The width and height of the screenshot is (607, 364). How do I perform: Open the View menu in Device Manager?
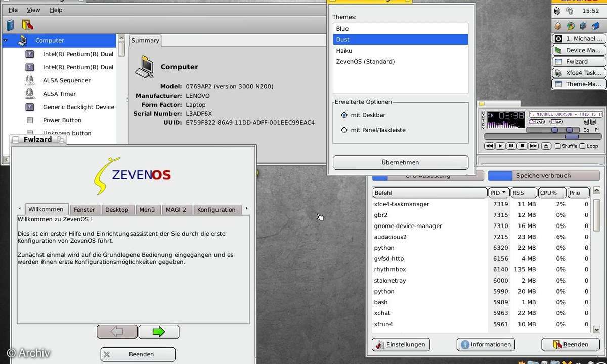(x=33, y=10)
